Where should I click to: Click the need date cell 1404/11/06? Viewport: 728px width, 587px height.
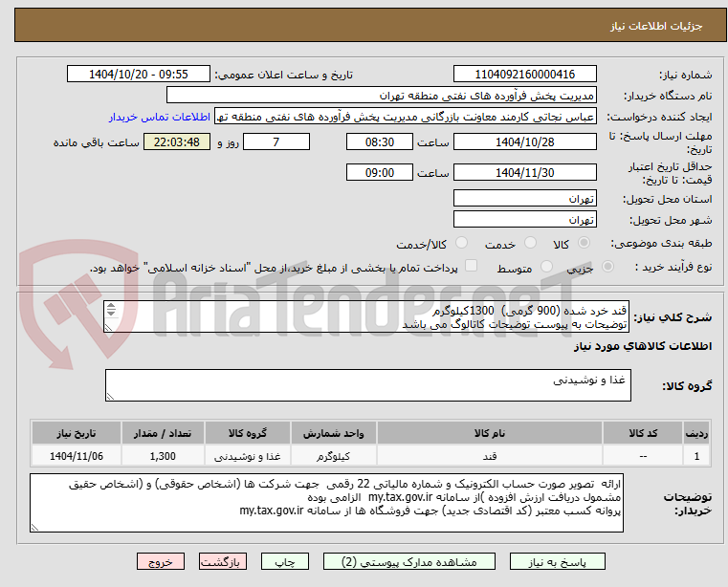(x=77, y=456)
